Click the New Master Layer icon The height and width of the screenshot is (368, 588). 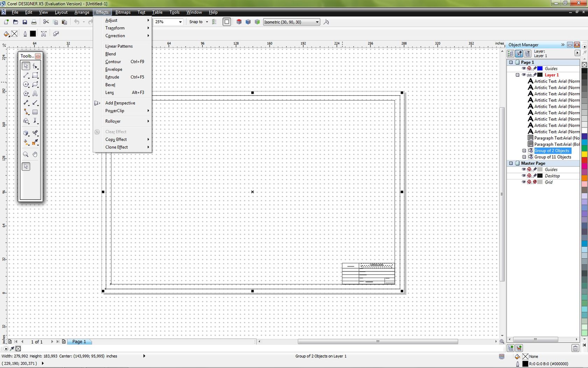[x=519, y=348]
